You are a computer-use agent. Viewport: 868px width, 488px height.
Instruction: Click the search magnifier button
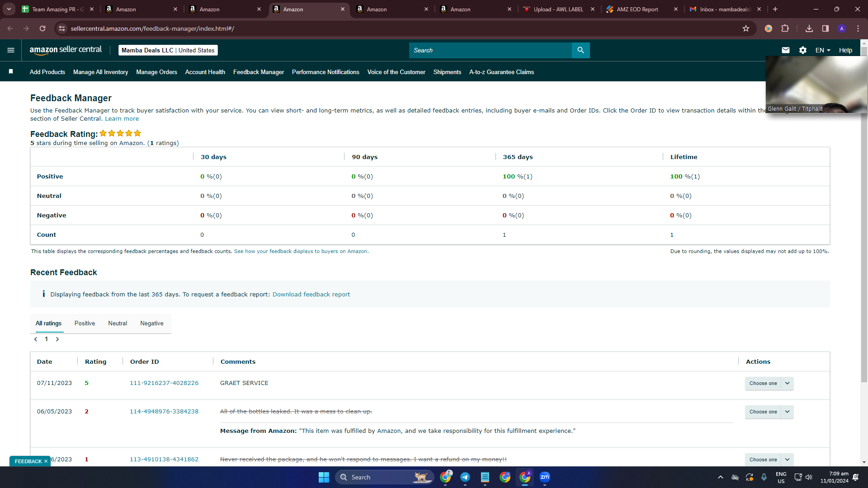(x=581, y=50)
